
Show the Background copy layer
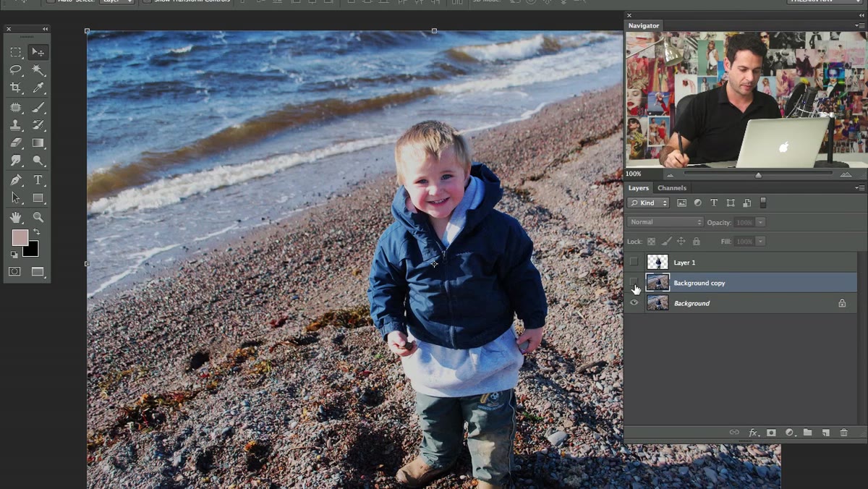[x=634, y=282]
